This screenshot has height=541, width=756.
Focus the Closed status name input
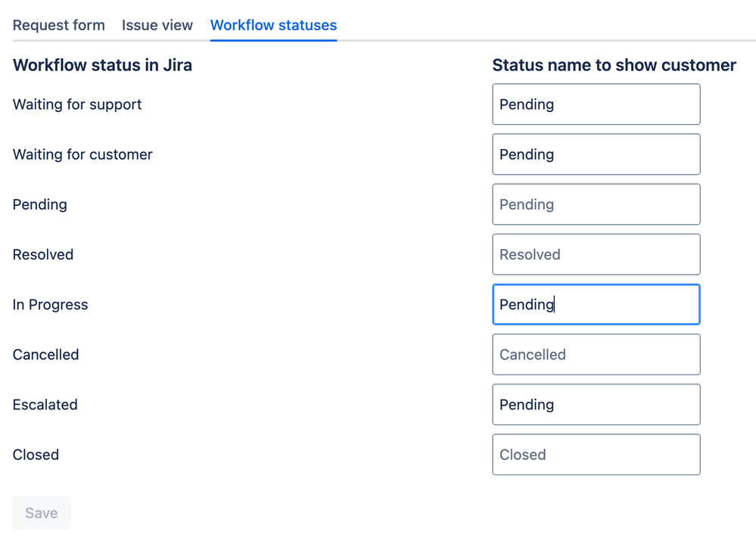tap(596, 454)
